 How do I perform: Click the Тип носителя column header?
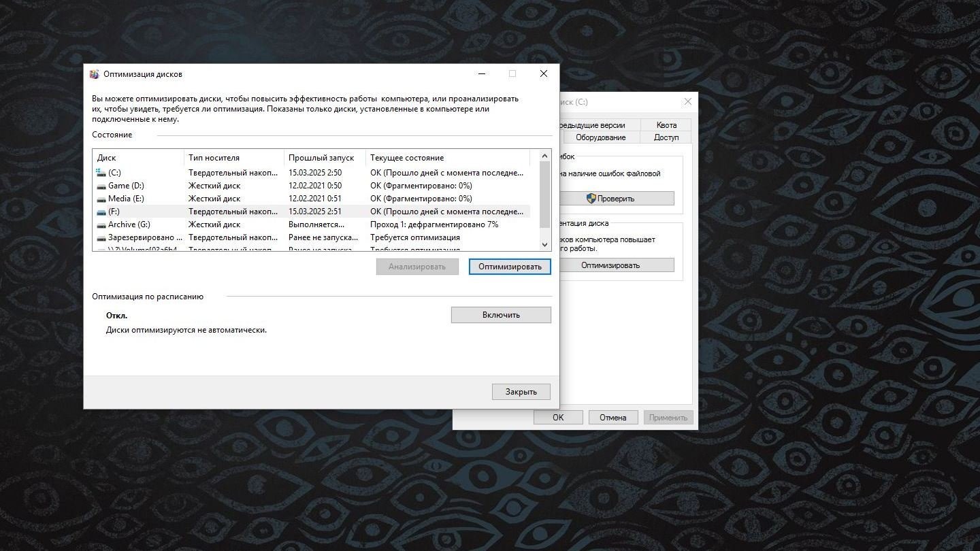tap(234, 158)
